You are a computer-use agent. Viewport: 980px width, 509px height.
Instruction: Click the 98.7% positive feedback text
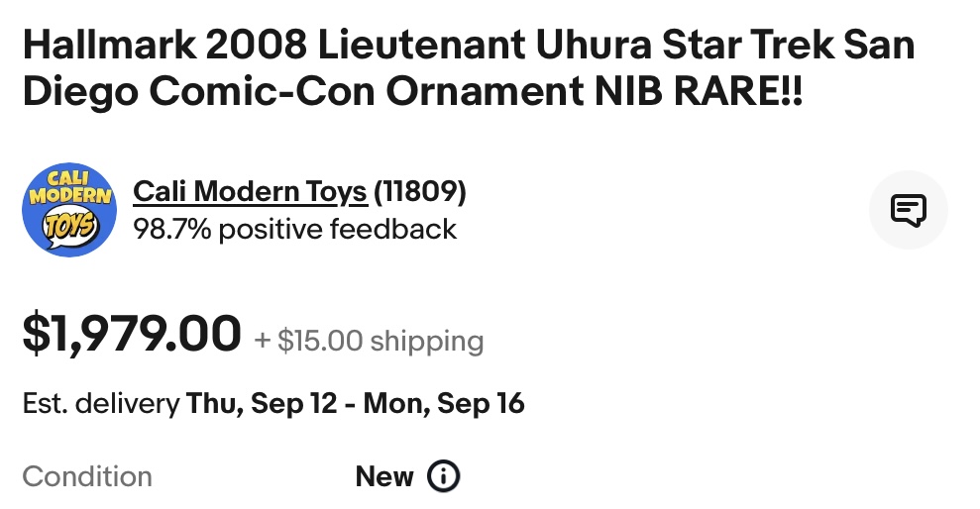[x=294, y=230]
